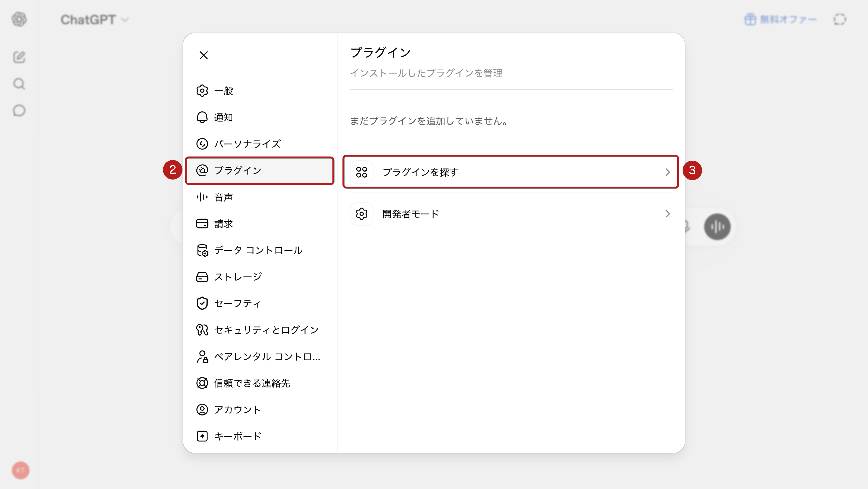Open the データ コントロール database icon
The height and width of the screenshot is (489, 868).
202,250
